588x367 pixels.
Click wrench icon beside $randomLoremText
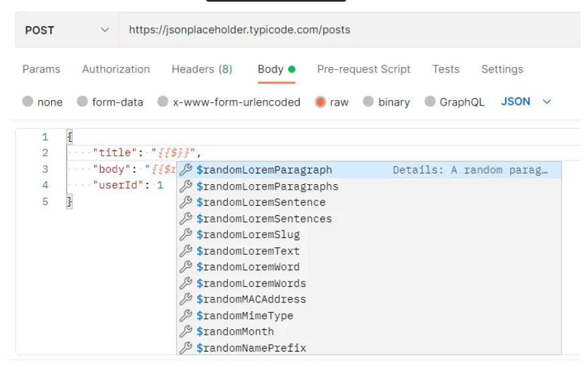point(185,251)
